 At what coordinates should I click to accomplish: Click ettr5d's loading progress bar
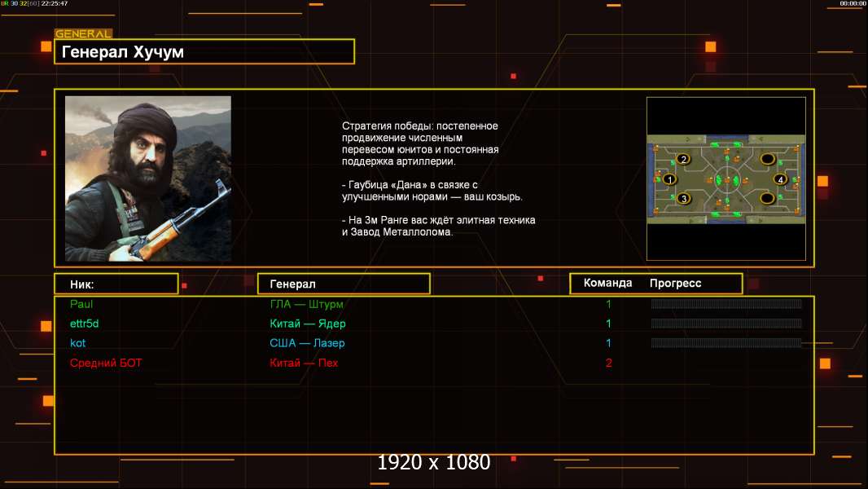coord(726,324)
